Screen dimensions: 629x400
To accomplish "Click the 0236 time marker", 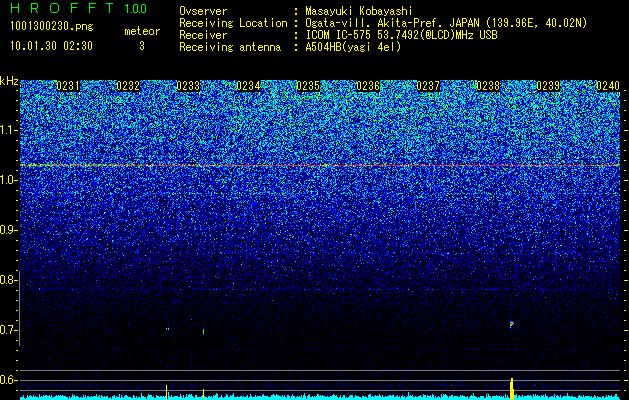I will point(368,86).
